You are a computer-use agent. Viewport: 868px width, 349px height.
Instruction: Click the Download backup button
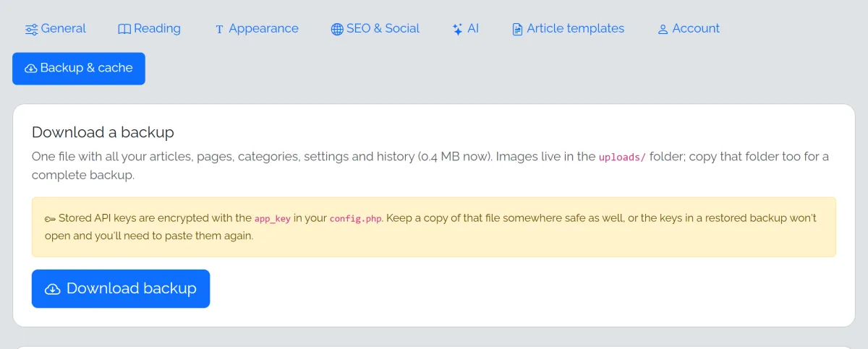click(121, 289)
